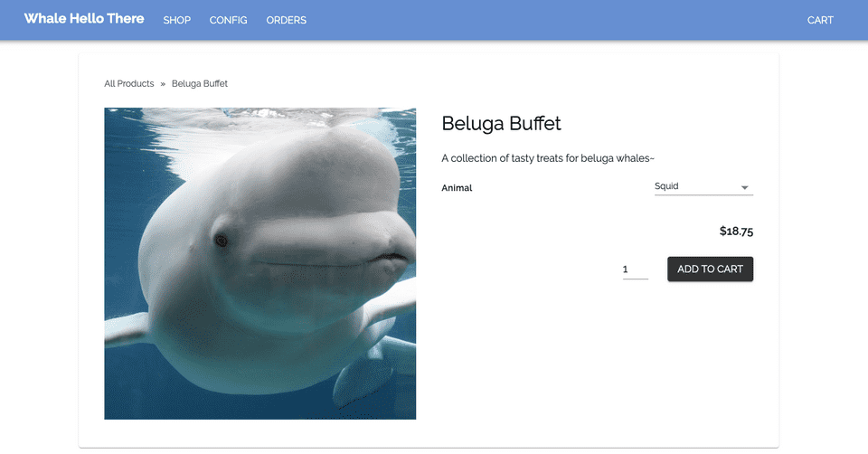
Task: Click the Whale Hello There site logo
Action: [x=84, y=19]
